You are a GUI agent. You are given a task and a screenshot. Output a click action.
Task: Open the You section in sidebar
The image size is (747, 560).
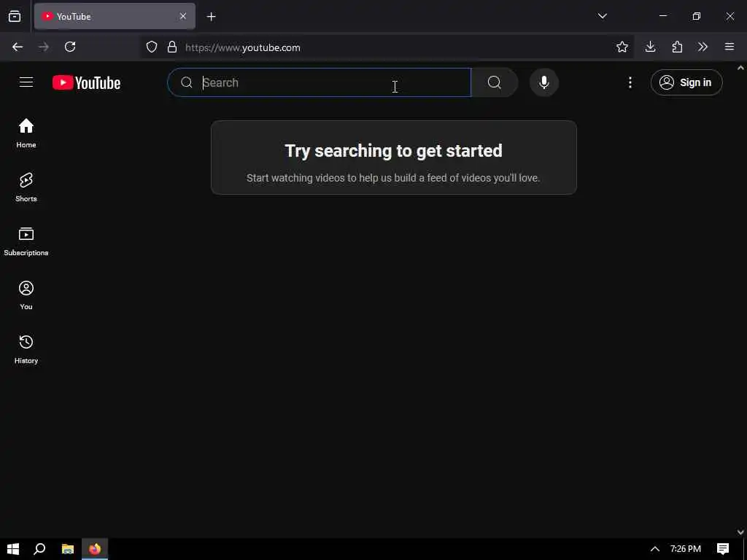(26, 295)
